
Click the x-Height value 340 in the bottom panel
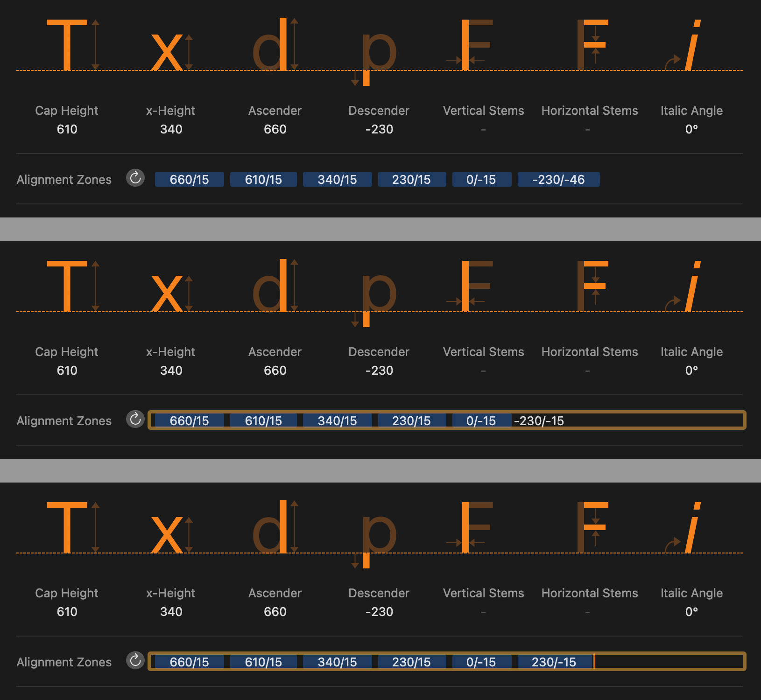point(171,612)
